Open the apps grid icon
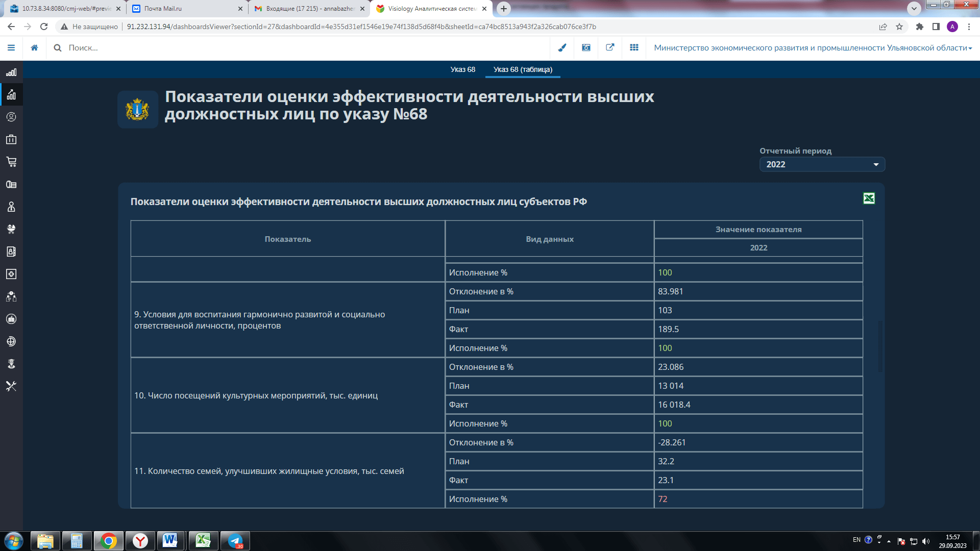The height and width of the screenshot is (551, 980). point(634,47)
